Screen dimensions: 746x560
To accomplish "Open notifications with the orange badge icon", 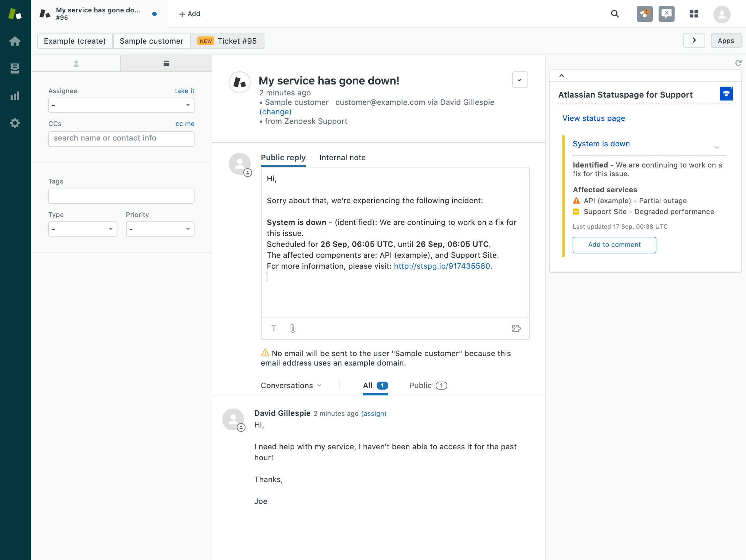I will tap(644, 14).
